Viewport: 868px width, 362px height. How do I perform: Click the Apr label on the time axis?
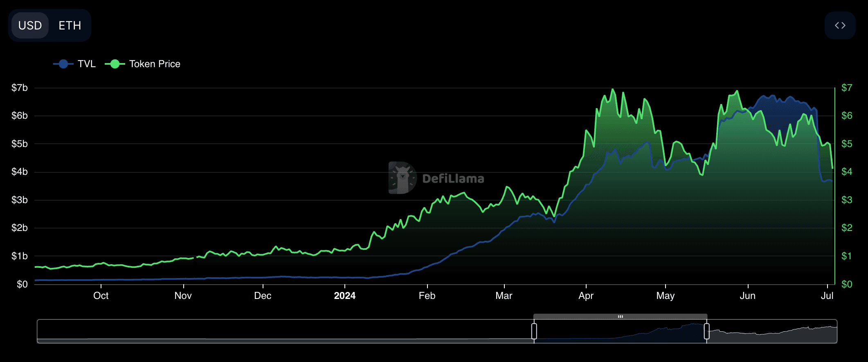(586, 296)
